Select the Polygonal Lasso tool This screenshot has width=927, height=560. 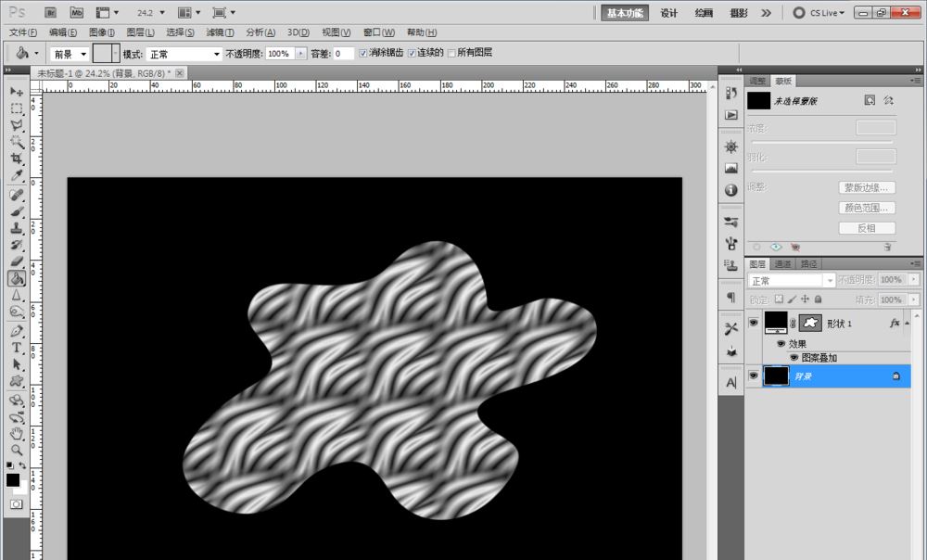tap(17, 125)
